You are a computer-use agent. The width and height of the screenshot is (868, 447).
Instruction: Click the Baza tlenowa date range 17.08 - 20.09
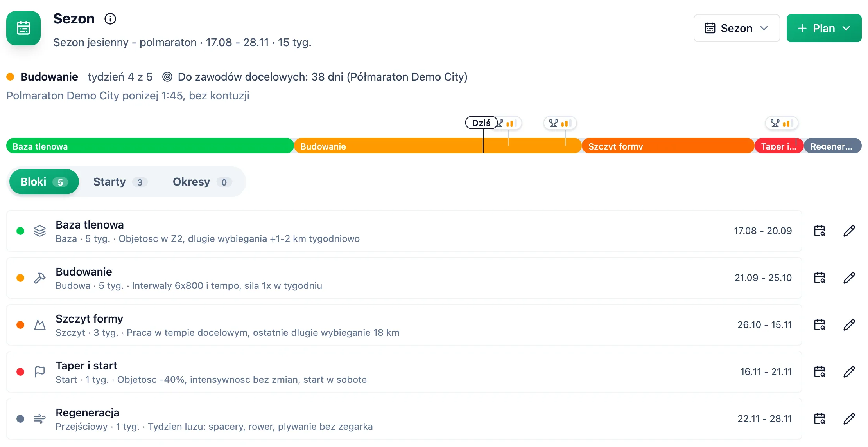(762, 231)
